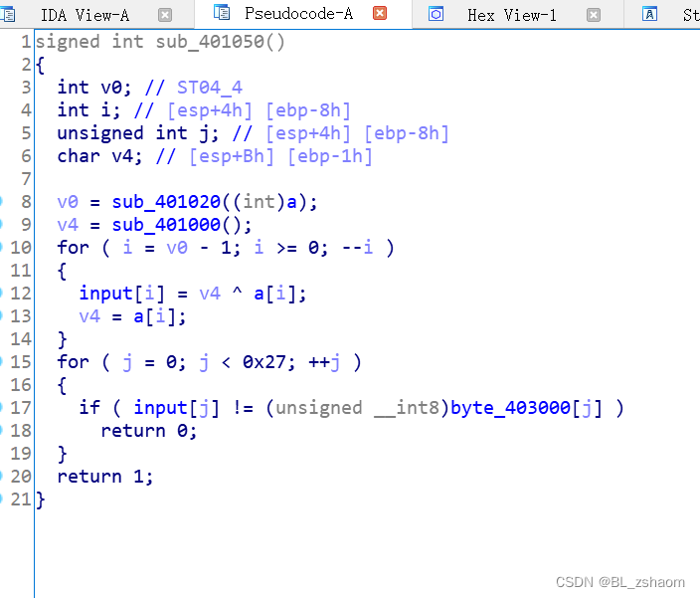Click comment 'ST04_4' on line 3

(210, 88)
